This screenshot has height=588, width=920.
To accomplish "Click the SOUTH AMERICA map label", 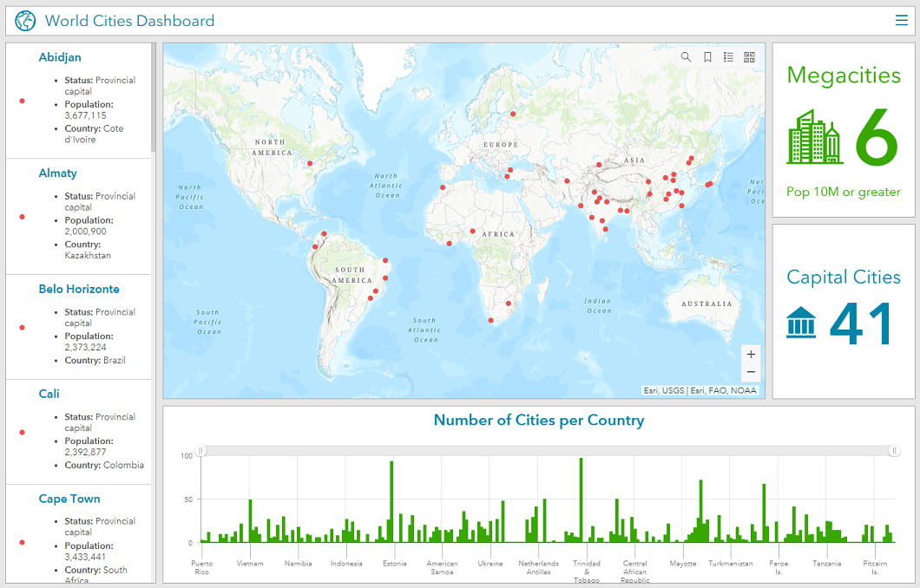I will (x=352, y=275).
